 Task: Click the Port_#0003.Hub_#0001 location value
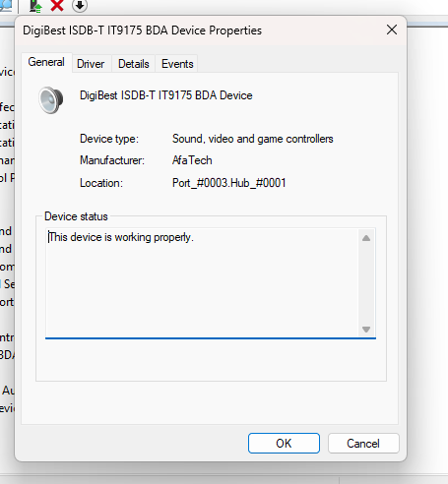[x=229, y=183]
